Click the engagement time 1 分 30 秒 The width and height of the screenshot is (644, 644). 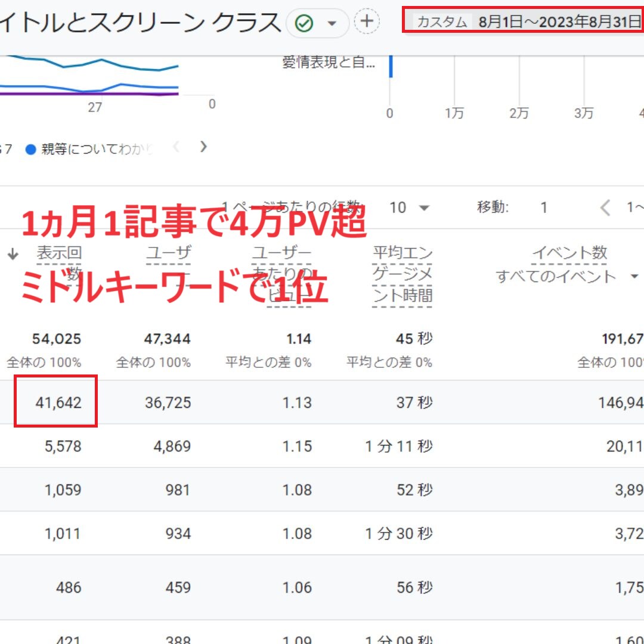399,534
